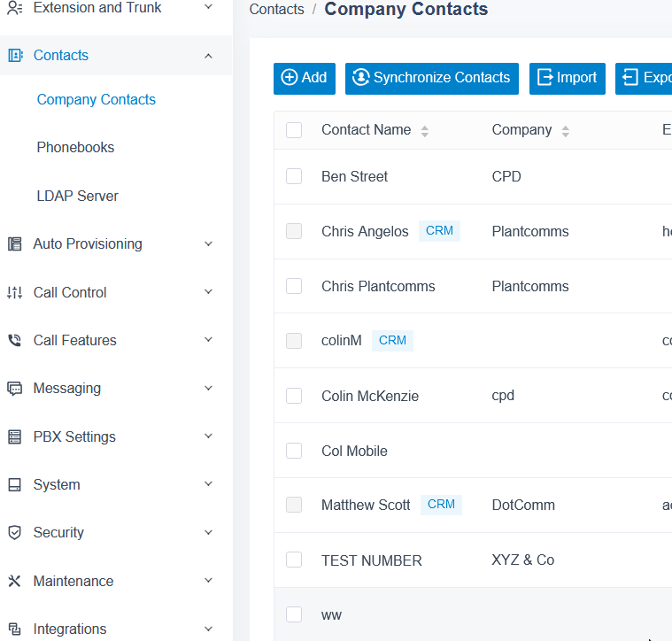Screen dimensions: 672x641
Task: Click CRM tag next to colinM
Action: tap(392, 341)
